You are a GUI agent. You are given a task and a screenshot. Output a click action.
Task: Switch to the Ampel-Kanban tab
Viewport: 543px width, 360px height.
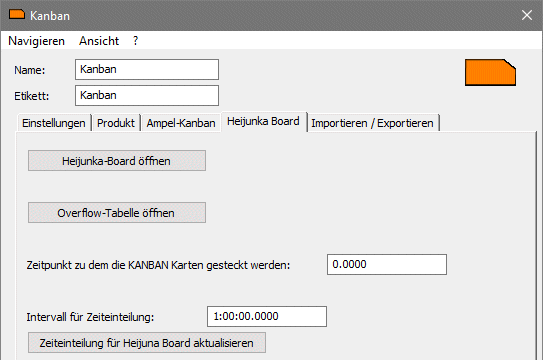point(181,123)
